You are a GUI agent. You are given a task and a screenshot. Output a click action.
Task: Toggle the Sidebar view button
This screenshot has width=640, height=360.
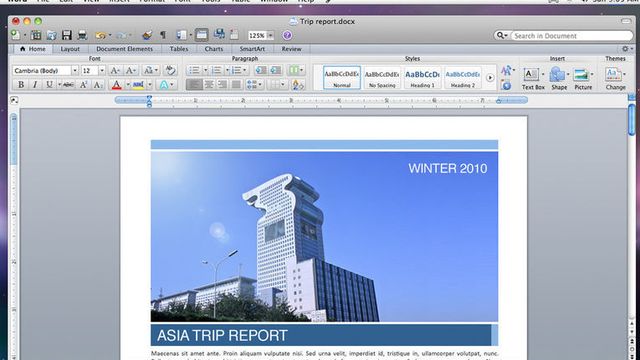pos(182,35)
